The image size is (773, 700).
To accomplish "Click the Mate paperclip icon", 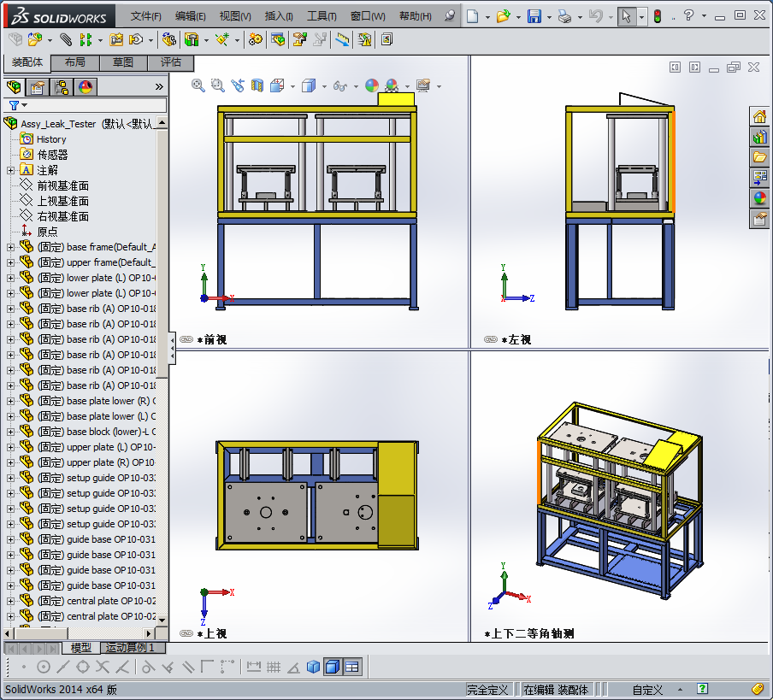I will (66, 39).
